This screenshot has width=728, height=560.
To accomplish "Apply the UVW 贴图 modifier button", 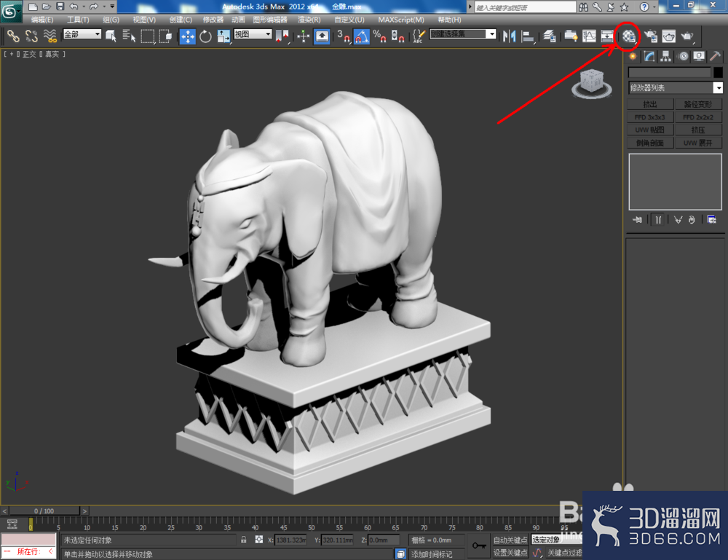I will [x=650, y=130].
